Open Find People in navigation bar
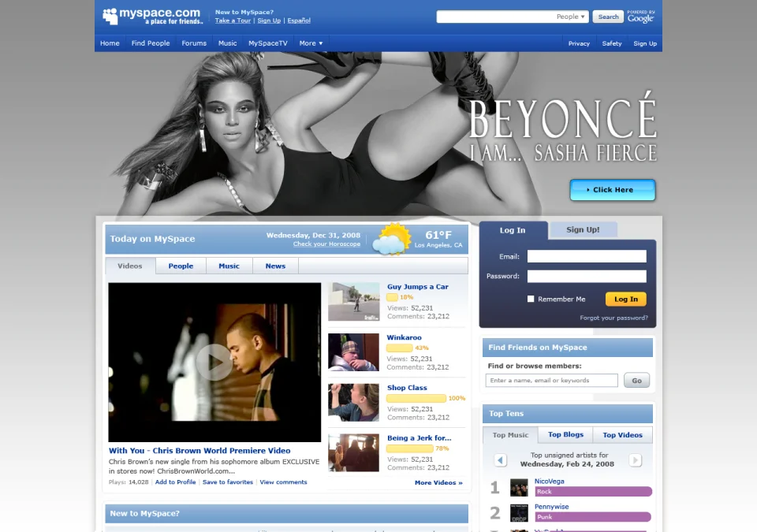The image size is (757, 532). pos(151,43)
